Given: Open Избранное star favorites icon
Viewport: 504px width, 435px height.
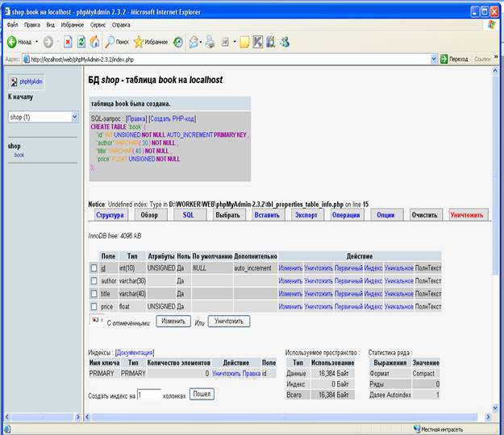Looking at the screenshot, I should (x=139, y=42).
